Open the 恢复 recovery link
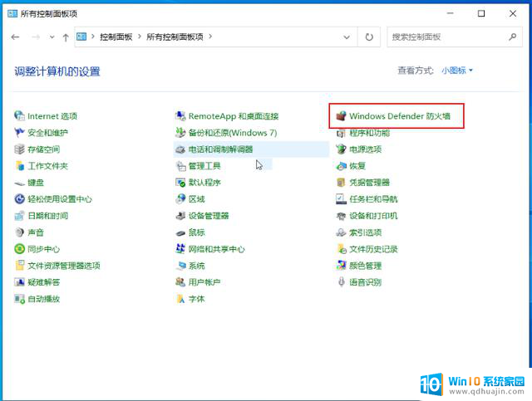 [x=357, y=166]
